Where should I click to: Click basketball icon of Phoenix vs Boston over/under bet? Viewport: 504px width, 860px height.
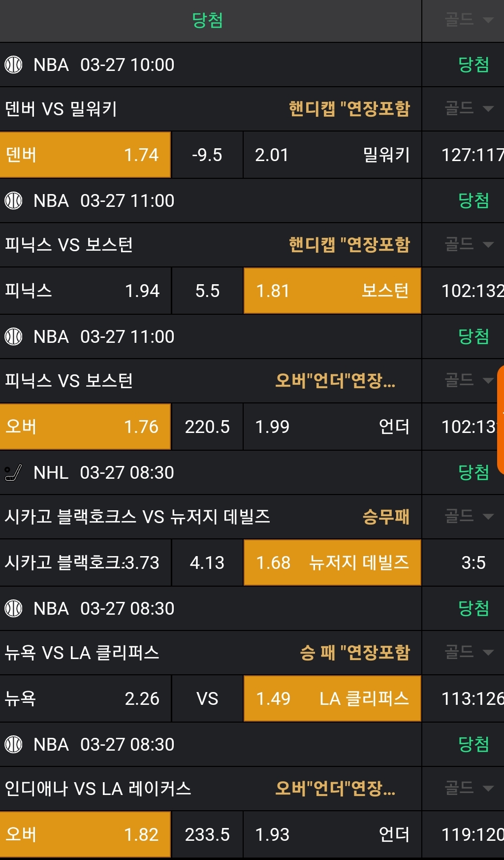click(13, 336)
